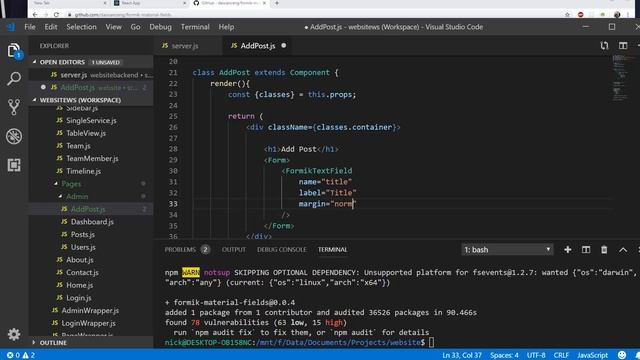Add a new terminal with plus
The image size is (640, 360).
point(567,249)
